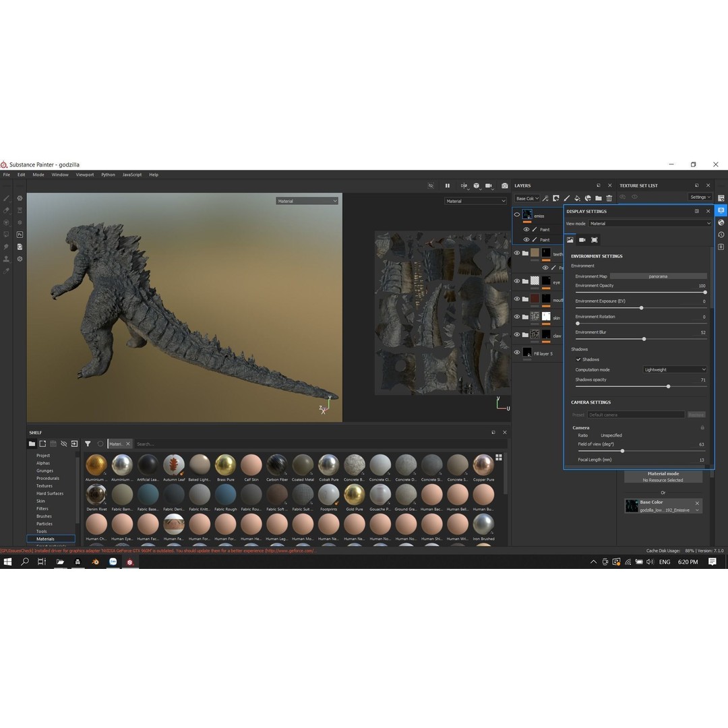Hide the eye folder layer

[517, 281]
